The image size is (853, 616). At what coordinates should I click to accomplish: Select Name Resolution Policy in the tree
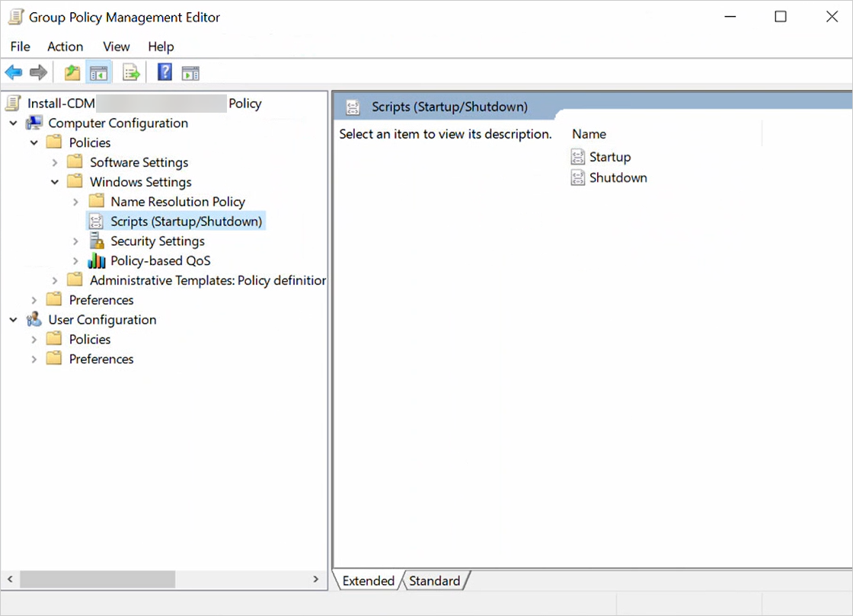click(177, 202)
